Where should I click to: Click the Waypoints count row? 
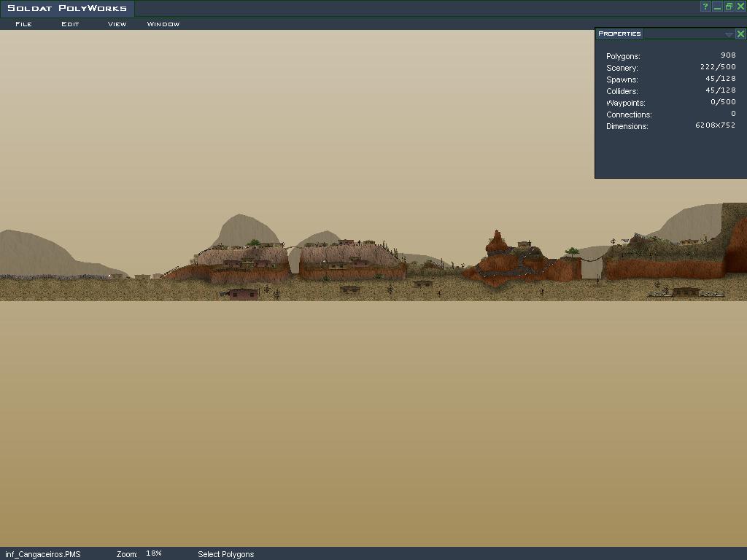point(670,103)
